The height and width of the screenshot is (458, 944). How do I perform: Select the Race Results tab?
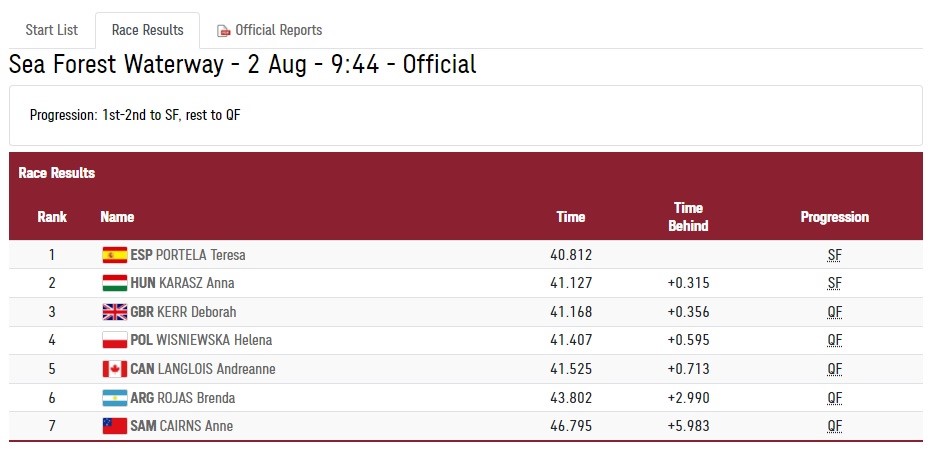148,30
